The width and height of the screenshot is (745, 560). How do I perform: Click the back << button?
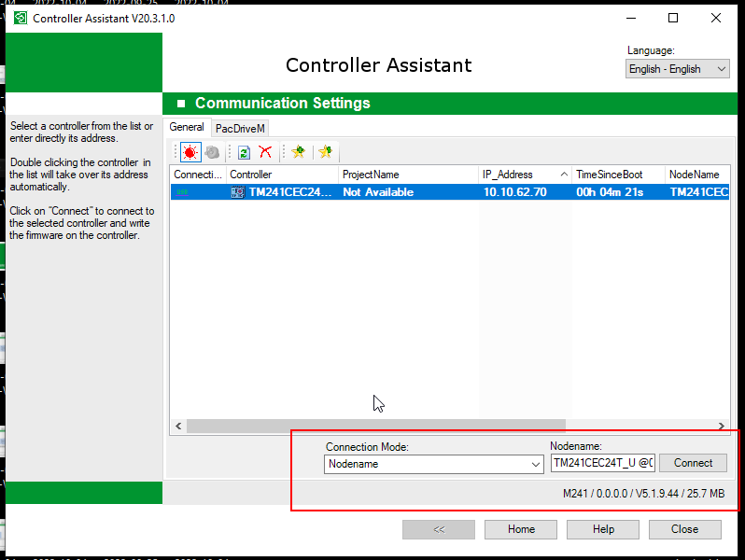pyautogui.click(x=439, y=529)
